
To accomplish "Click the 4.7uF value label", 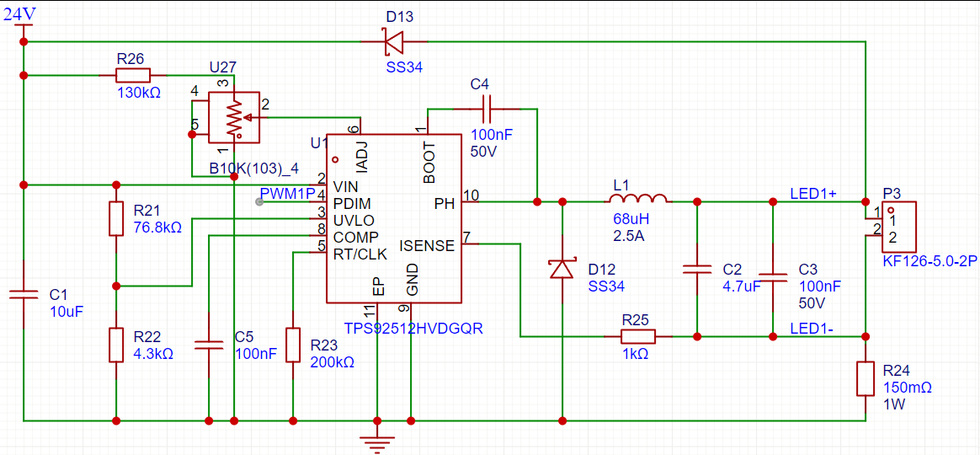I will (741, 286).
